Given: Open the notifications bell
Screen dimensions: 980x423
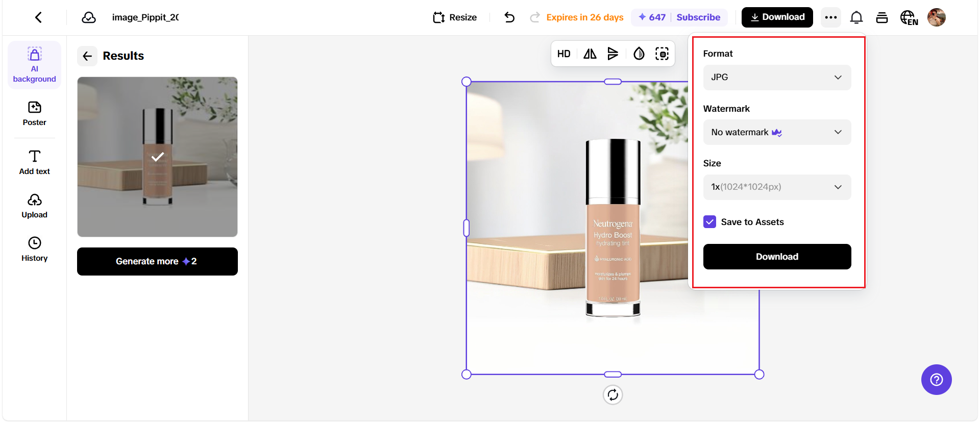Looking at the screenshot, I should pos(856,18).
